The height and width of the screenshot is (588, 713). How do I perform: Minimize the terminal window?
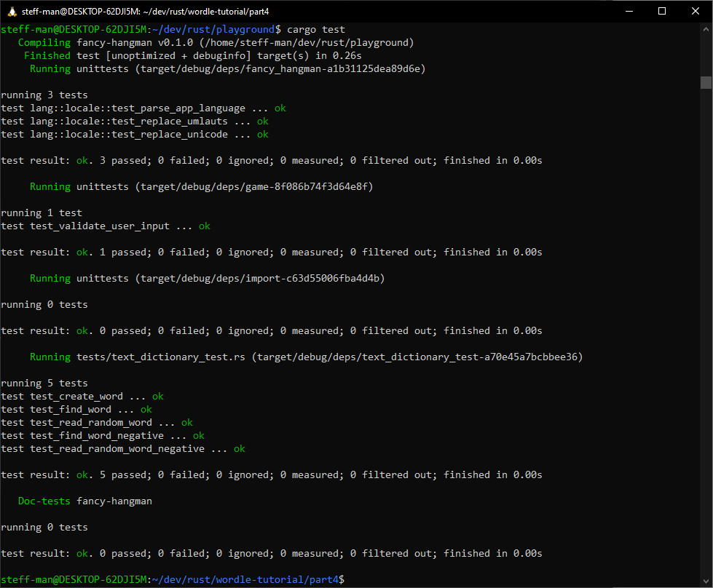pyautogui.click(x=629, y=11)
